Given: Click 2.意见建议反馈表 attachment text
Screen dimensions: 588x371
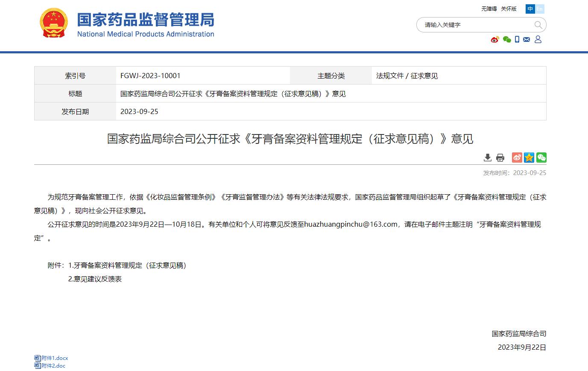Looking at the screenshot, I should pyautogui.click(x=95, y=279).
